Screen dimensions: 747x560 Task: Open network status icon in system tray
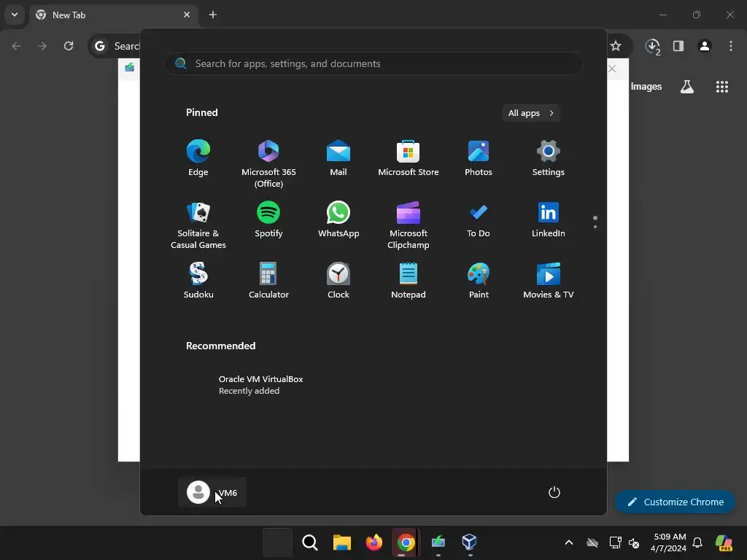(615, 542)
